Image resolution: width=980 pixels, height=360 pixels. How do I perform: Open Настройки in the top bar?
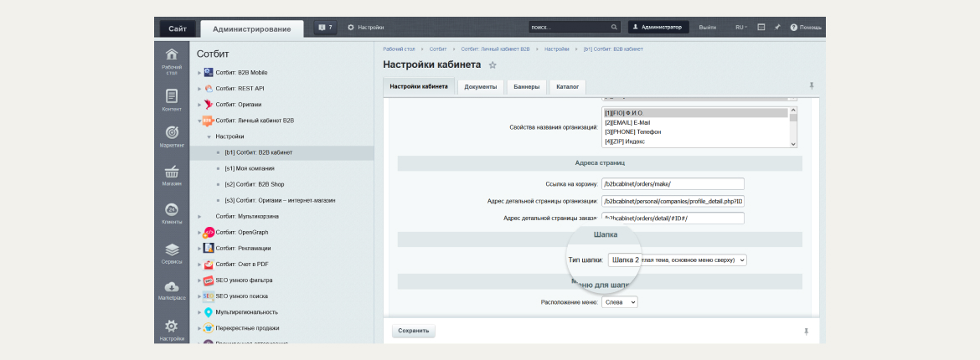pos(366,28)
